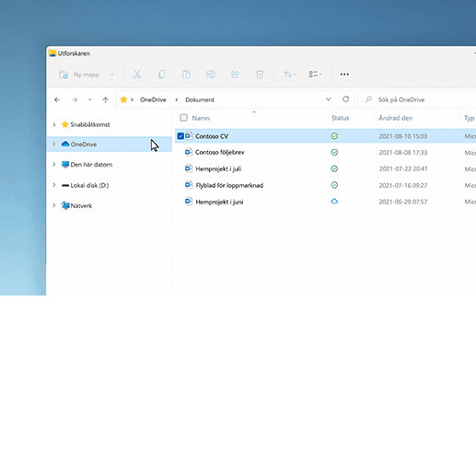
Task: Click the Share icon in toolbar
Action: click(236, 75)
